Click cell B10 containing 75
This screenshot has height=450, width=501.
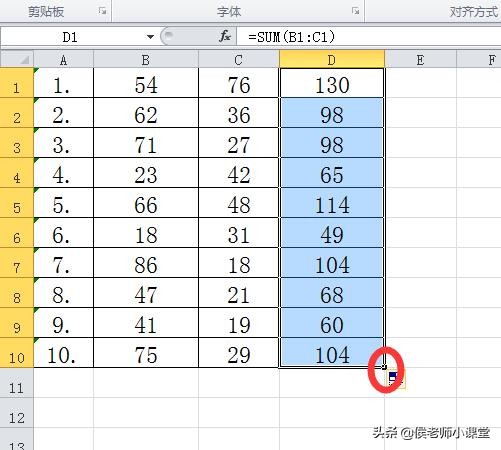tap(146, 353)
